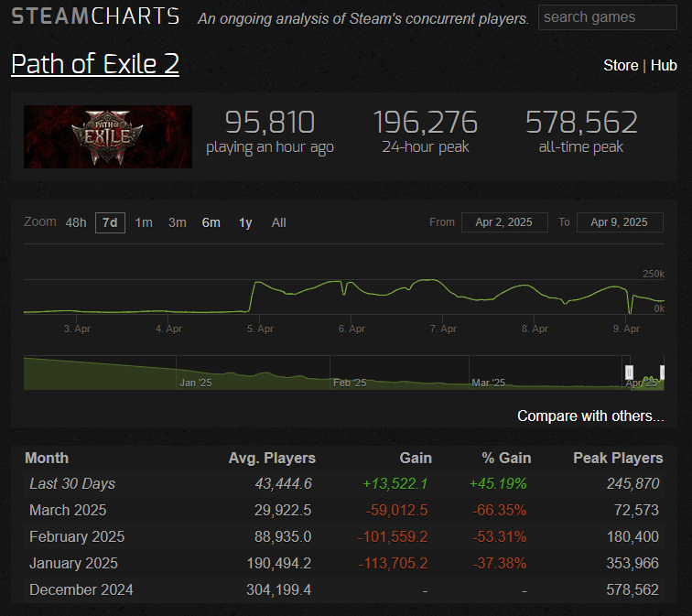The image size is (692, 616).
Task: Click the To date field Apr 9, 2025
Action: pos(620,222)
